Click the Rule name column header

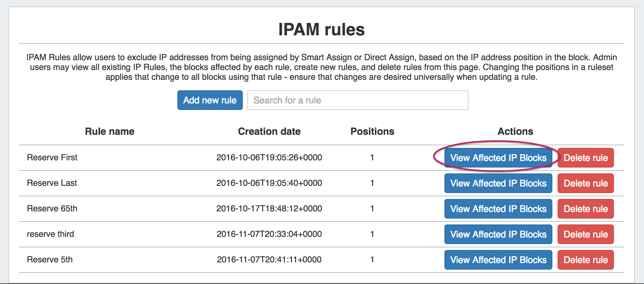coord(110,132)
